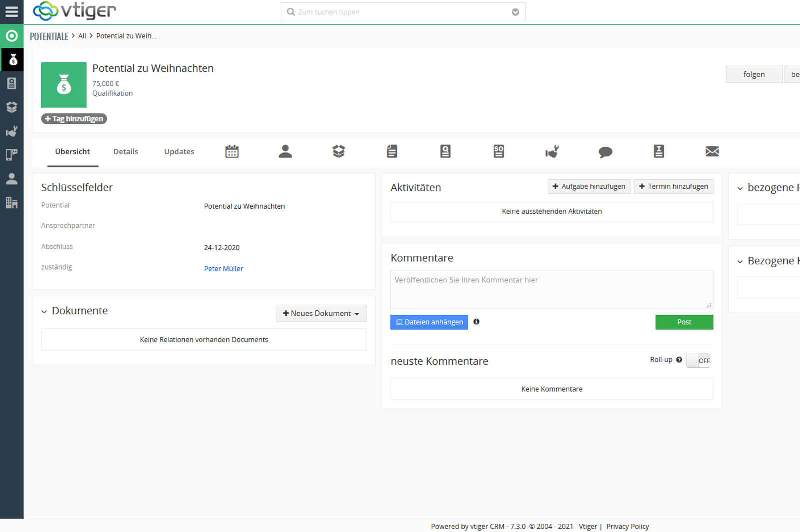The image size is (800, 532).
Task: Open the products box icon tab
Action: point(339,151)
